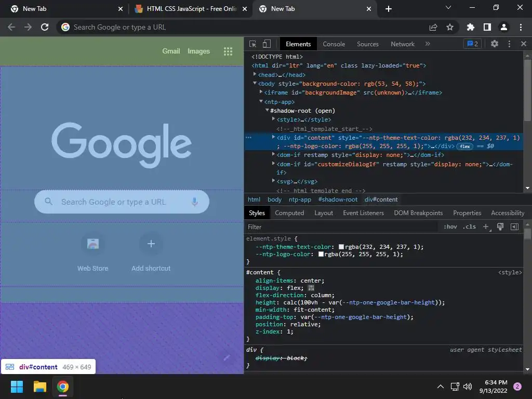Image resolution: width=532 pixels, height=399 pixels.
Task: Select ntp-app in the breadcrumb trail
Action: (300, 199)
